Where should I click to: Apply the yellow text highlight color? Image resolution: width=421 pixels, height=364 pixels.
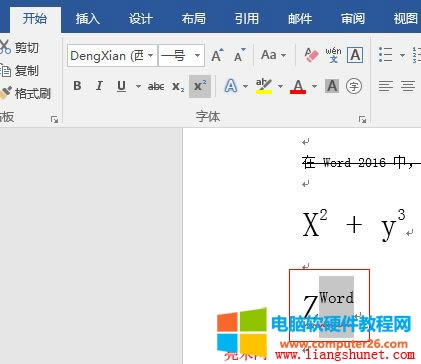(x=264, y=86)
